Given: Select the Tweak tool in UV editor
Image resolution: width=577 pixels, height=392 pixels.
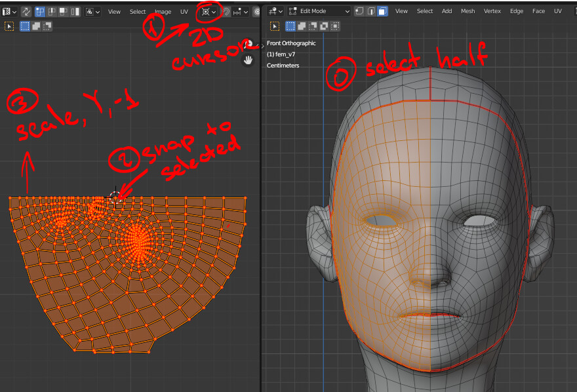Looking at the screenshot, I should point(9,26).
